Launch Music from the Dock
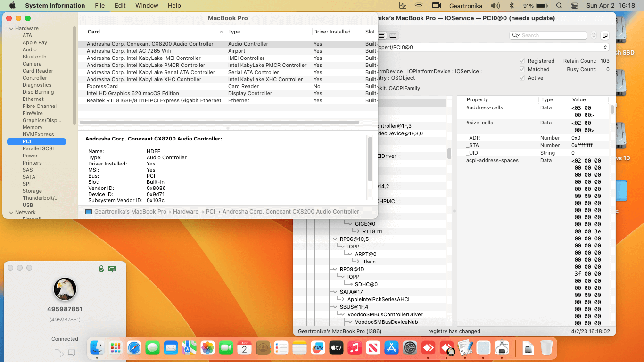The image size is (644, 362). (355, 348)
